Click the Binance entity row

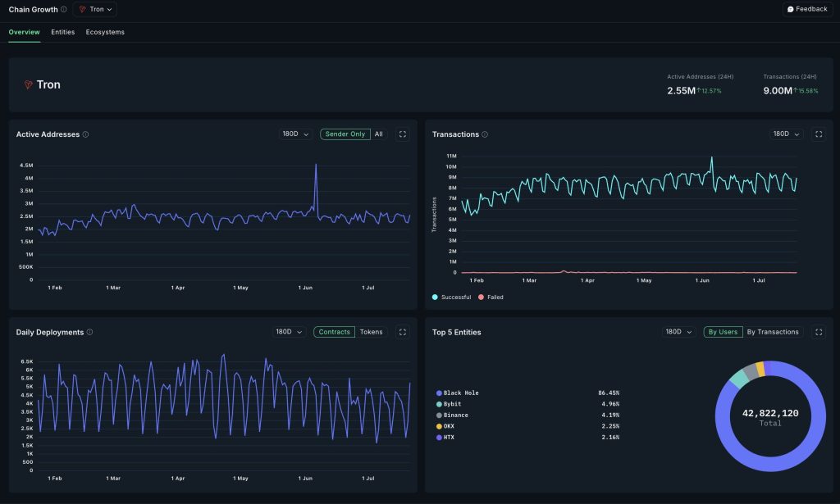tap(527, 415)
